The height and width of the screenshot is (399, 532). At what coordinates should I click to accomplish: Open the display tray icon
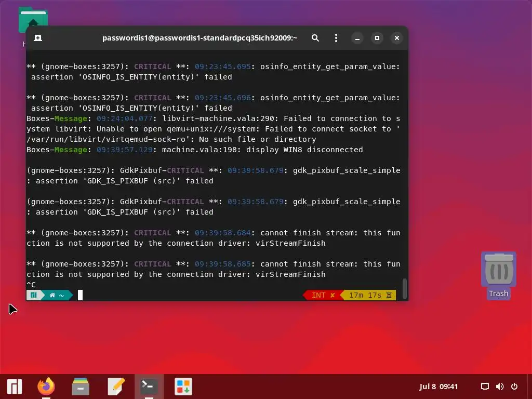click(485, 387)
